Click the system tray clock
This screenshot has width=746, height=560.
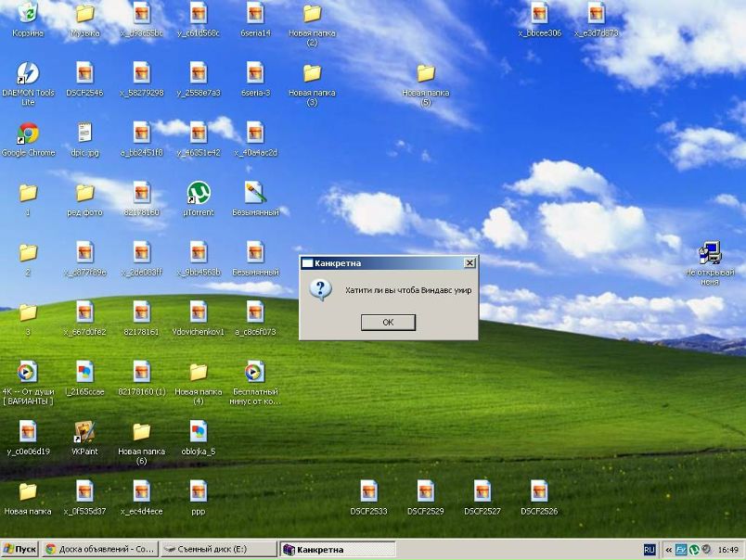[x=727, y=550]
